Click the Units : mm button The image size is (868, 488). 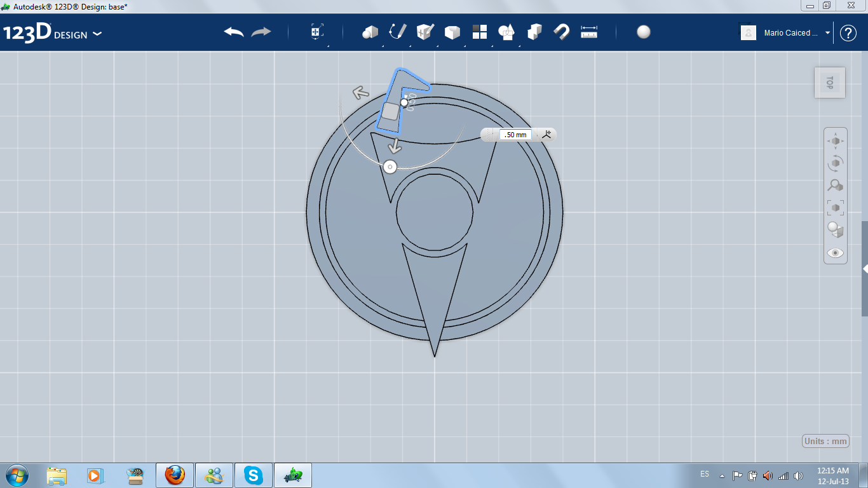coord(825,441)
